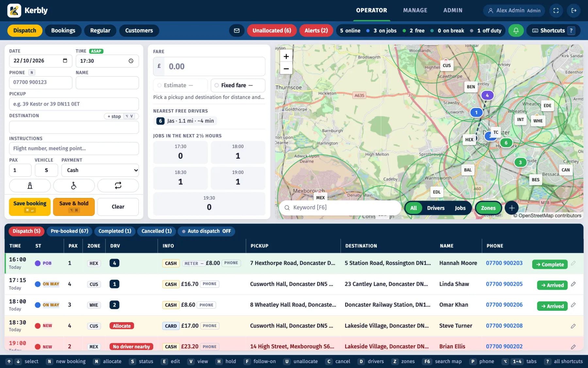Edit the Brian Ellis booking pencil
This screenshot has height=368, width=588.
pos(573,347)
